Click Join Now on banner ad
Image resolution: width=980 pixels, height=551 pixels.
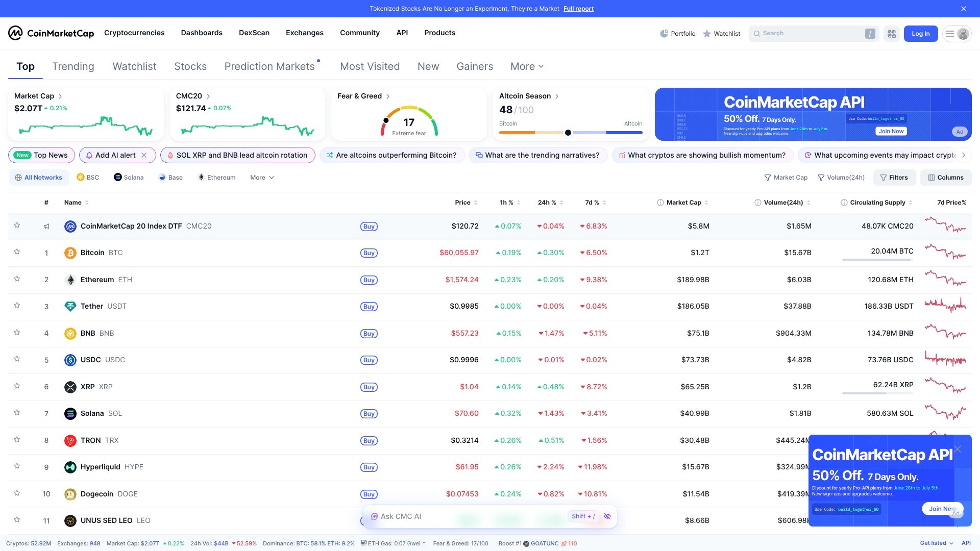(891, 131)
